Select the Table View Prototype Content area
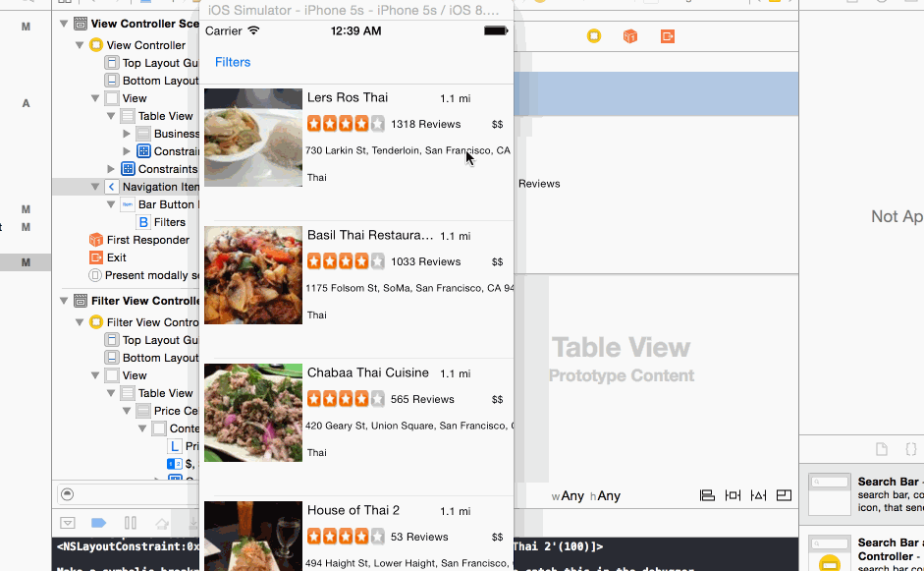The image size is (924, 571). click(622, 359)
